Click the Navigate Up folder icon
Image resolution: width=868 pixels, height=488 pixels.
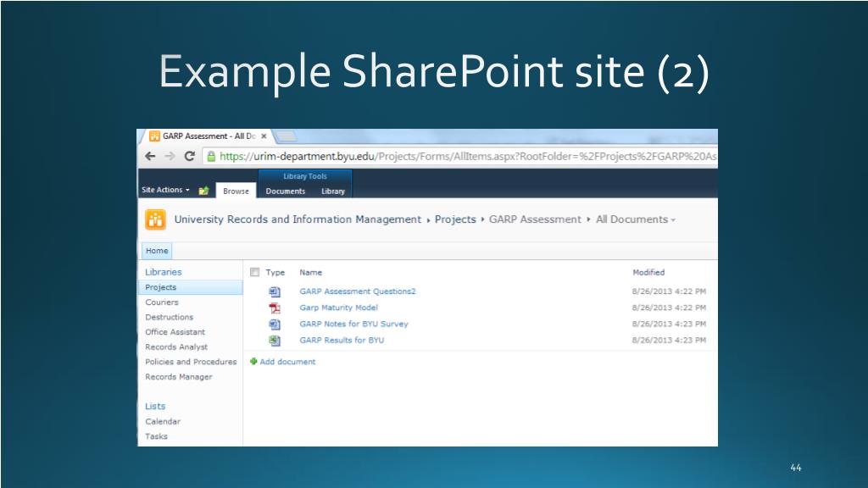click(x=203, y=191)
